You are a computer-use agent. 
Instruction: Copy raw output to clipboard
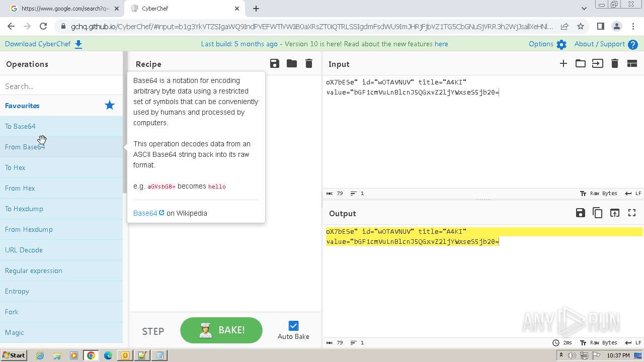click(x=598, y=213)
